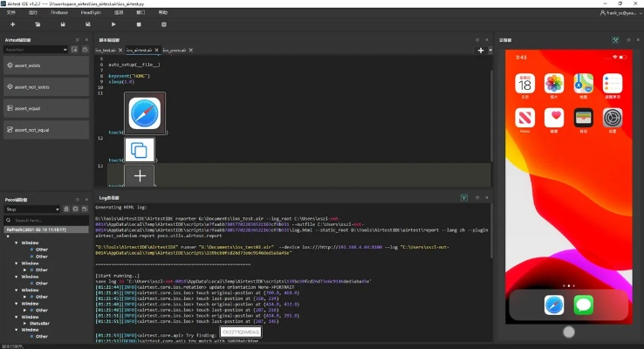644x349 pixels.
Task: Tap the Settings app on device screen
Action: pos(612,117)
